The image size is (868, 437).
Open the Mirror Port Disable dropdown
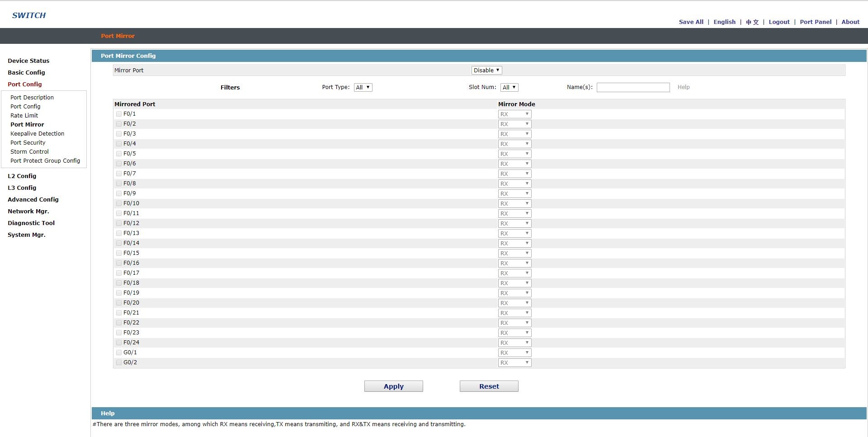tap(486, 70)
